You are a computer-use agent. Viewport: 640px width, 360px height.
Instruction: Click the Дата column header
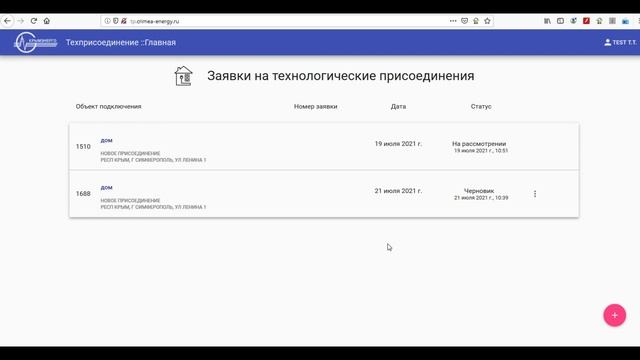tap(398, 107)
